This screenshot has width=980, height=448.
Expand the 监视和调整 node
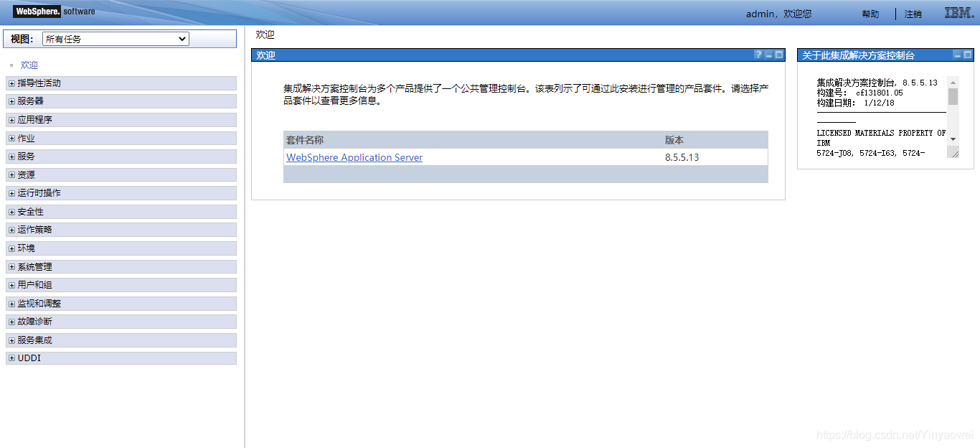11,304
